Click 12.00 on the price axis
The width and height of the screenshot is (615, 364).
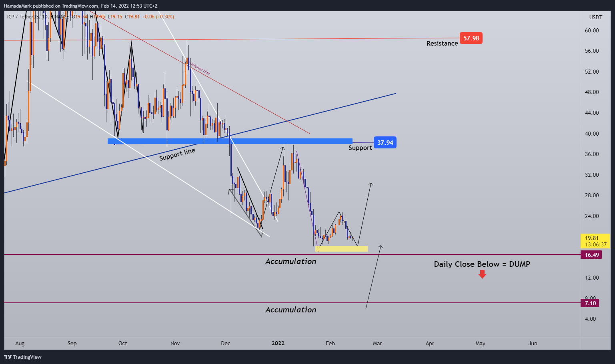point(592,278)
